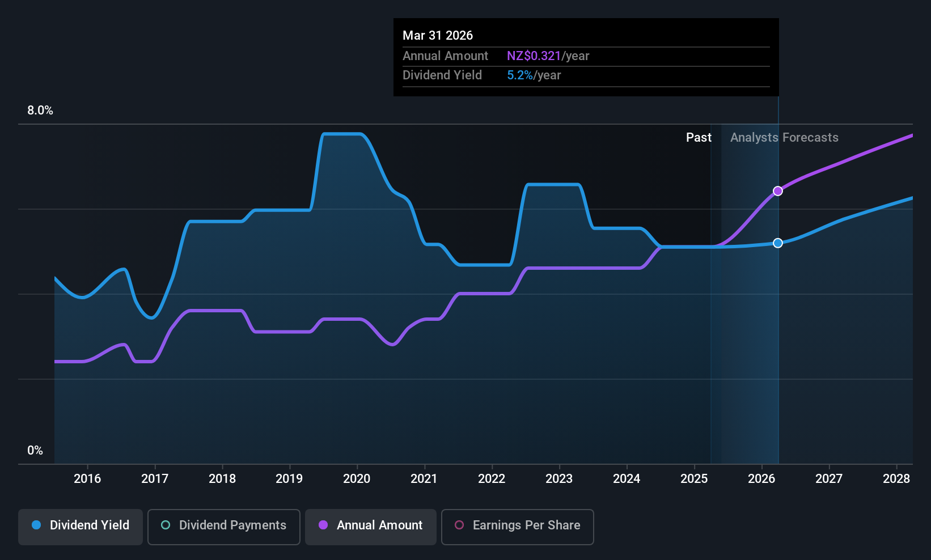
Task: Toggle the Earnings Per Share legend button
Action: 518,527
